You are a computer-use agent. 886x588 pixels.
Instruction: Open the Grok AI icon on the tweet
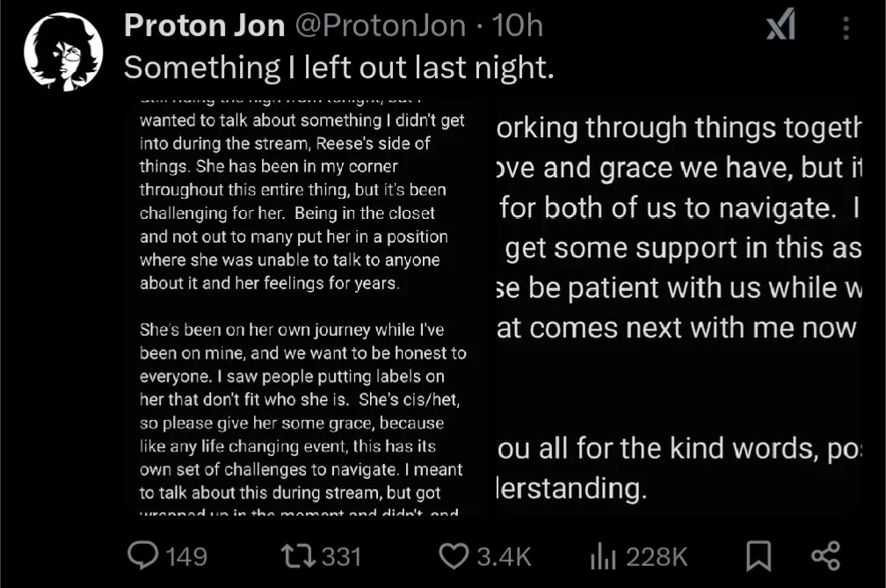tap(781, 28)
